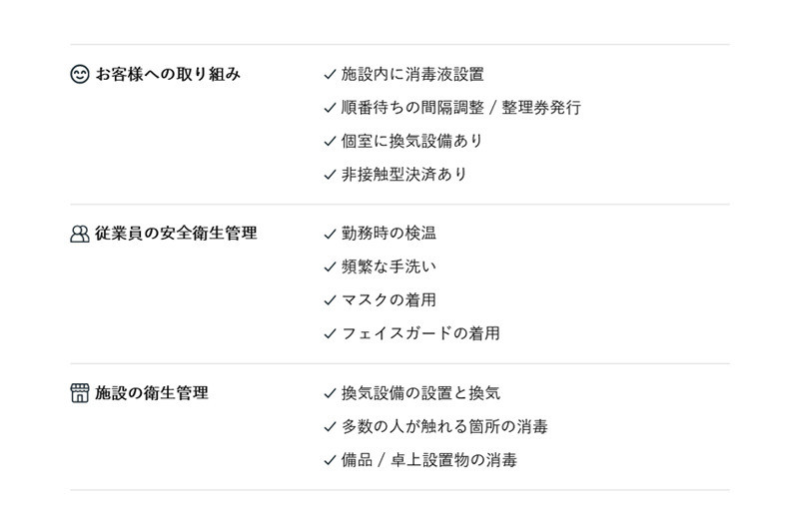Click the checkmark next to 勤務時の検温
Screen dimensions: 799x532
point(331,234)
